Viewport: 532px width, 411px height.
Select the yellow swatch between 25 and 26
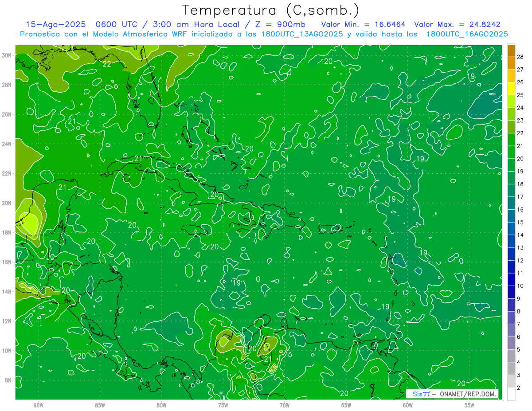pos(511,89)
